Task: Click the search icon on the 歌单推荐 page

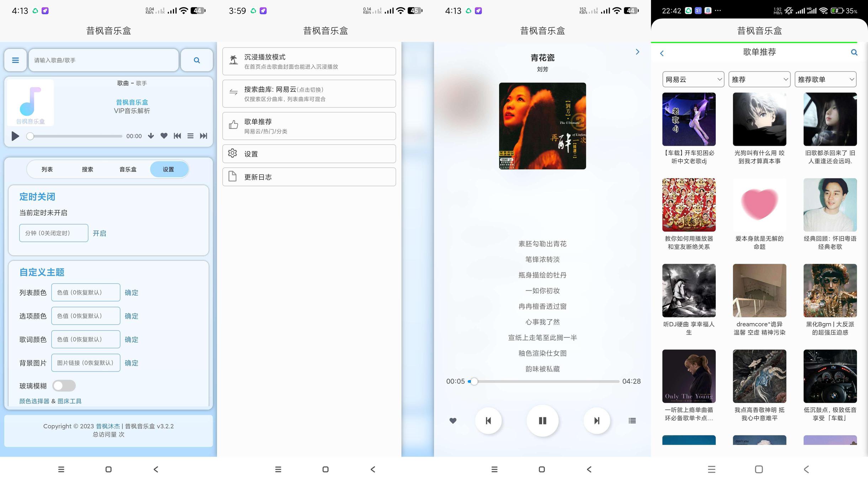Action: 854,53
